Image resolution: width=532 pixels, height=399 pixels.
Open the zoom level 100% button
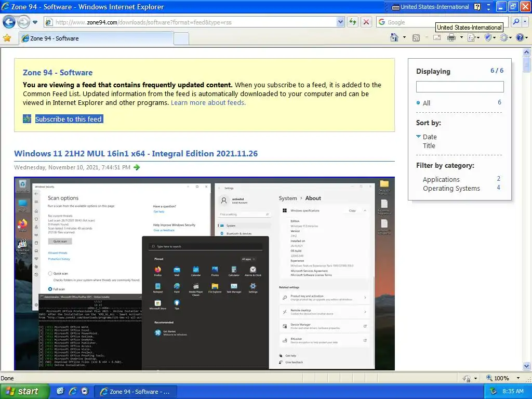coord(498,378)
